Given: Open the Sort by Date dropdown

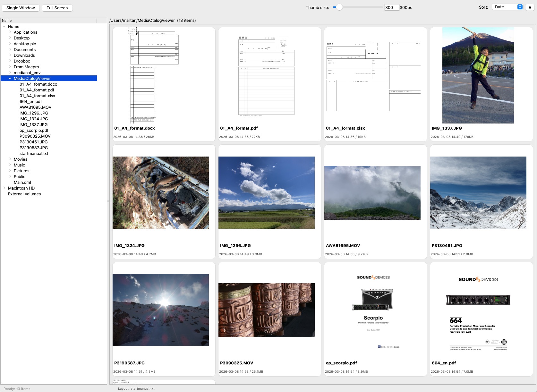Looking at the screenshot, I should tap(507, 6).
